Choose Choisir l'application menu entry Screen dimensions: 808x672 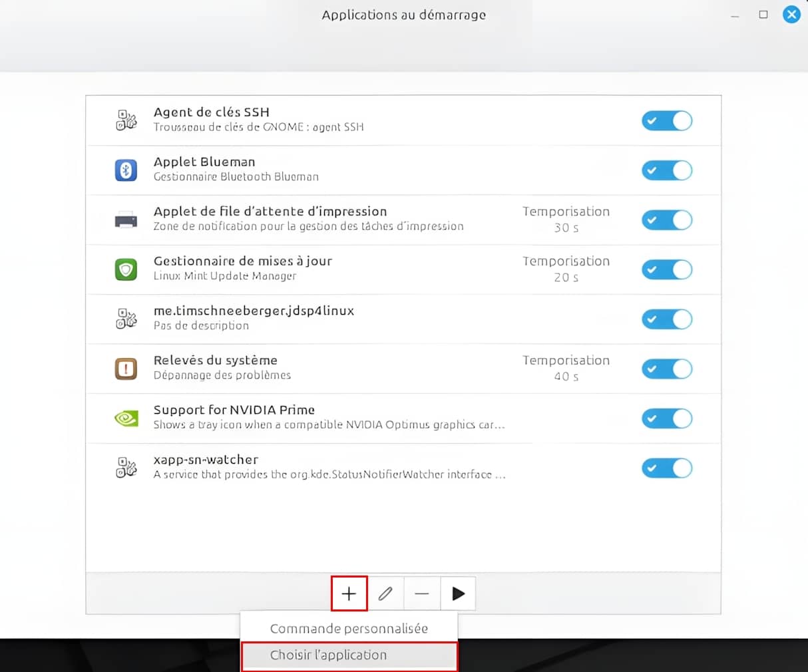tap(349, 655)
